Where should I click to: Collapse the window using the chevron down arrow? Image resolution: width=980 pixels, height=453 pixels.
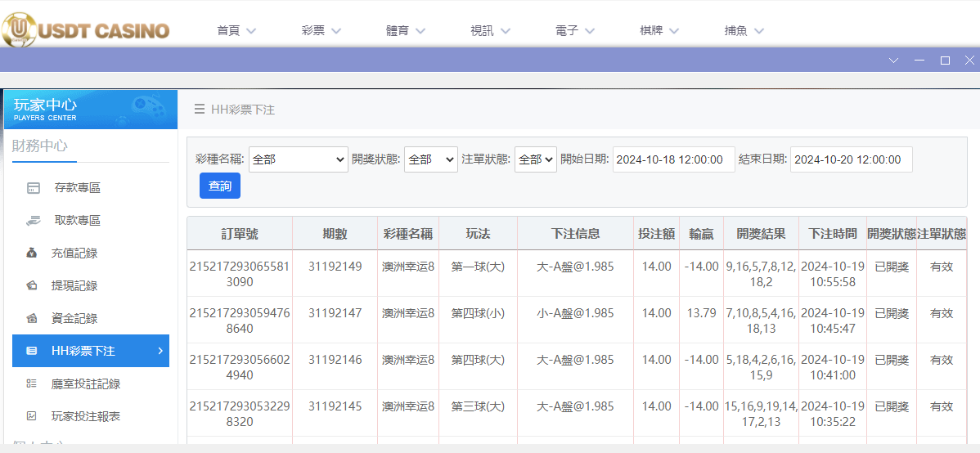click(x=893, y=61)
